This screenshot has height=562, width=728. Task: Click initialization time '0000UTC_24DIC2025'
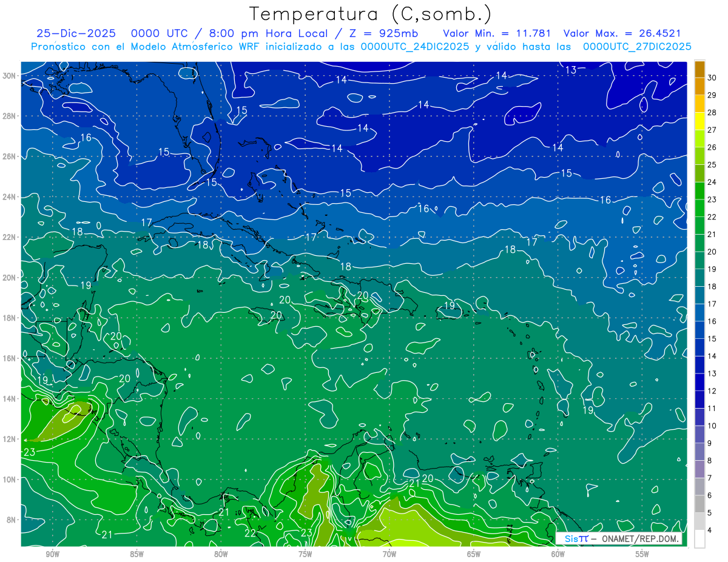tap(414, 47)
